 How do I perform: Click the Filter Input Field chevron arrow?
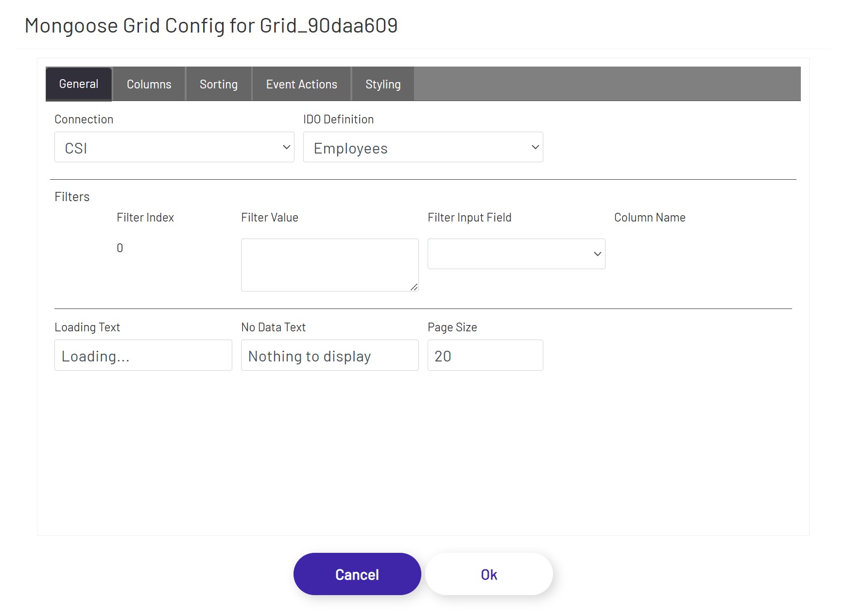(597, 253)
